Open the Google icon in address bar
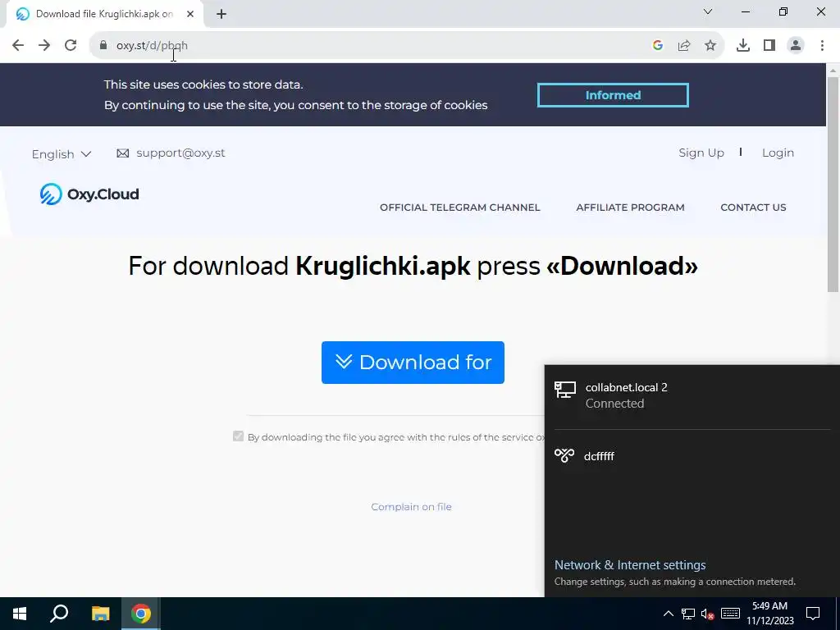The image size is (840, 630). tap(658, 46)
